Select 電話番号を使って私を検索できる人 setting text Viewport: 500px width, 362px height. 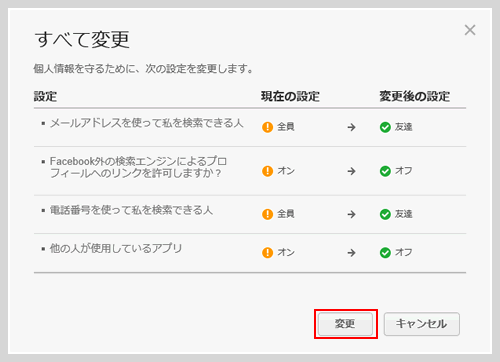pyautogui.click(x=131, y=210)
